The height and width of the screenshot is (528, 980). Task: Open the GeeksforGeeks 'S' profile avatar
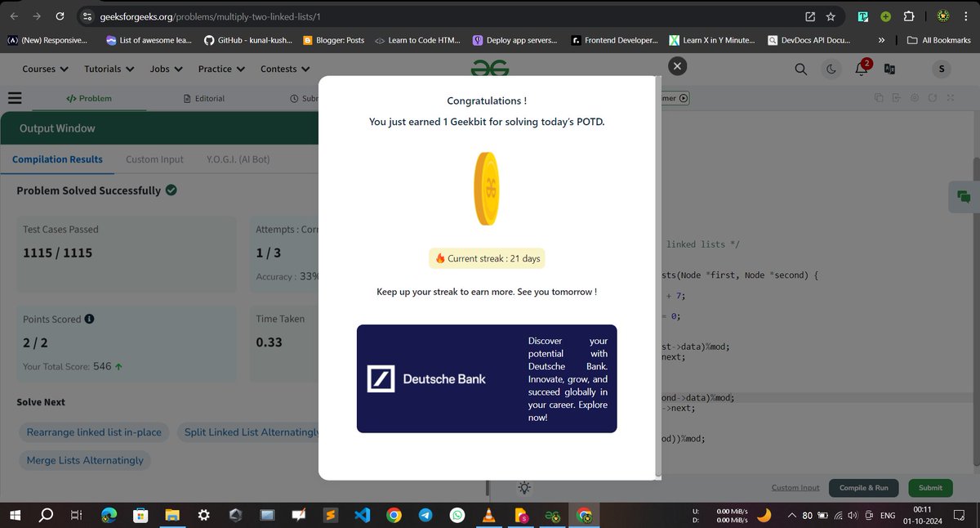[942, 69]
